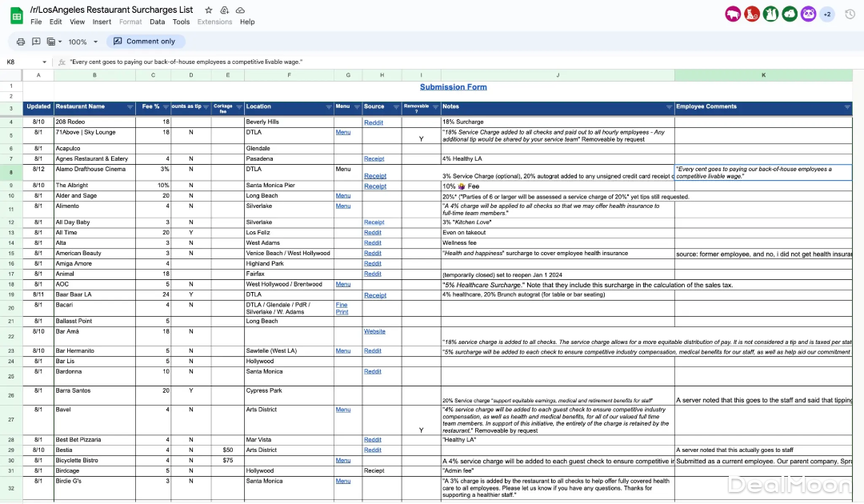Click the Google Sheets home icon

(x=15, y=14)
